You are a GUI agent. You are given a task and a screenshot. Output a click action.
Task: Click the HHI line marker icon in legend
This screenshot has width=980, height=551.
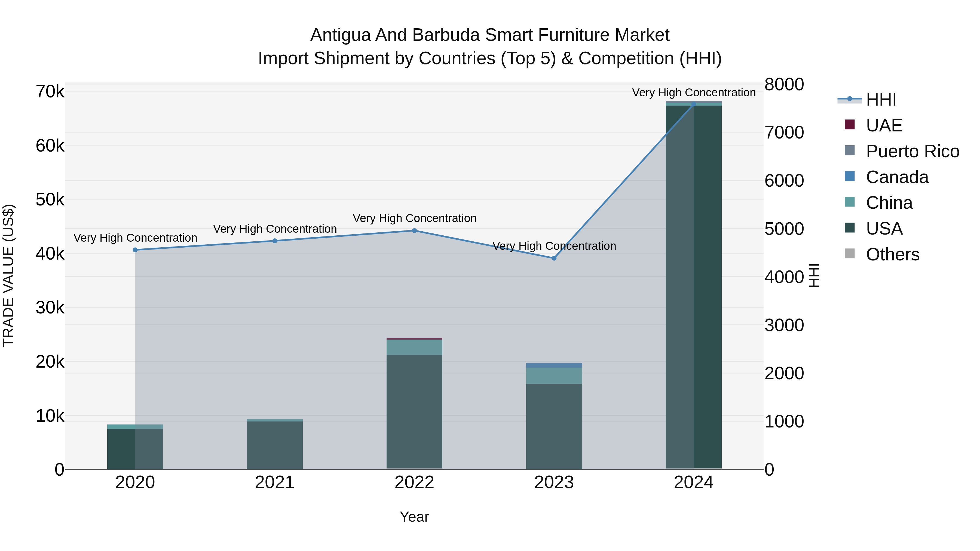(x=850, y=99)
